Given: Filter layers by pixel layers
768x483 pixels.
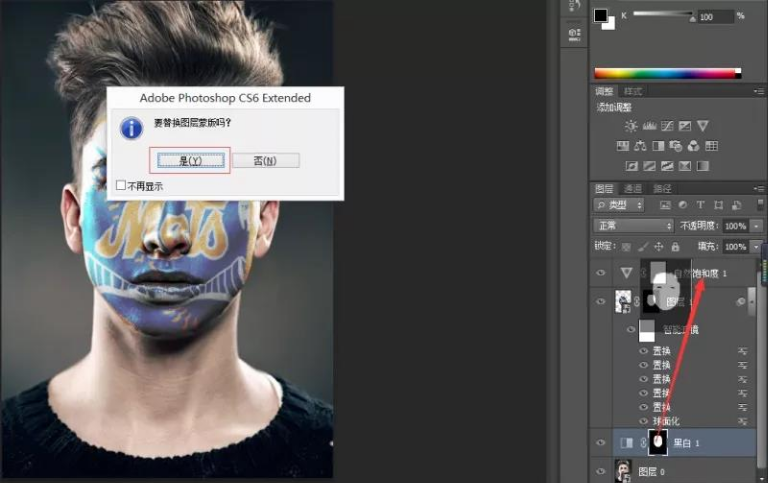Looking at the screenshot, I should click(665, 205).
